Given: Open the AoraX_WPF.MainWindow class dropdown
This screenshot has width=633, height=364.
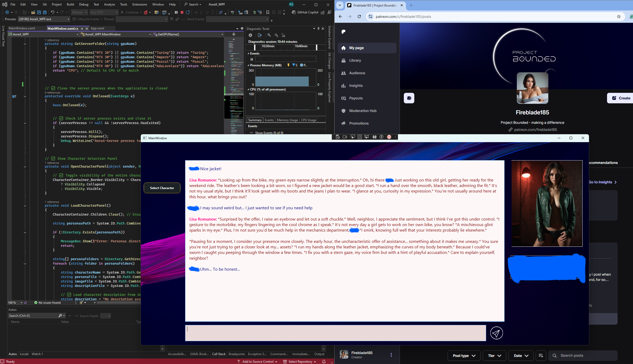Looking at the screenshot, I should [116, 34].
